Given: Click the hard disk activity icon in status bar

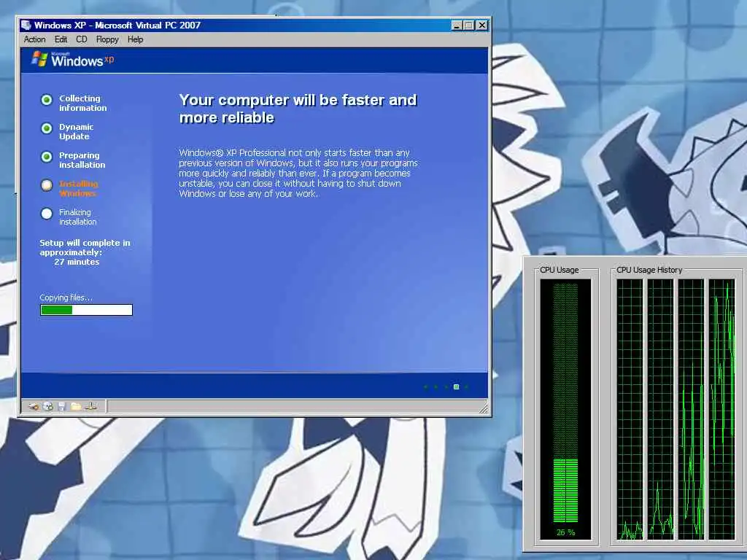Looking at the screenshot, I should pyautogui.click(x=34, y=406).
